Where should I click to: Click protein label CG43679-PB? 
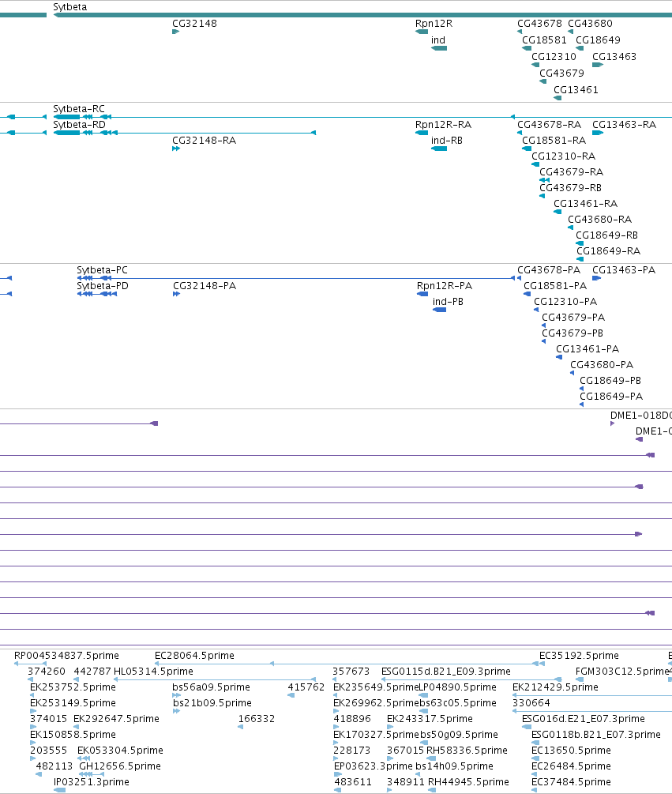[573, 333]
